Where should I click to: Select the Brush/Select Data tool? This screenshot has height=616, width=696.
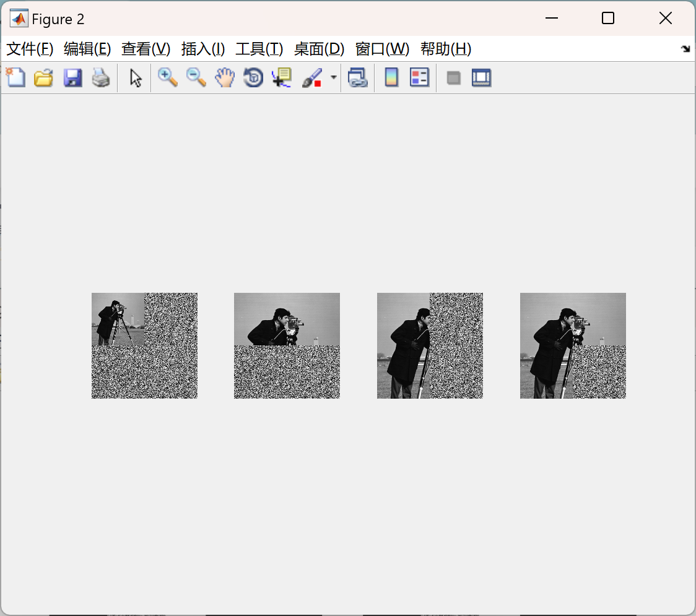tap(312, 77)
